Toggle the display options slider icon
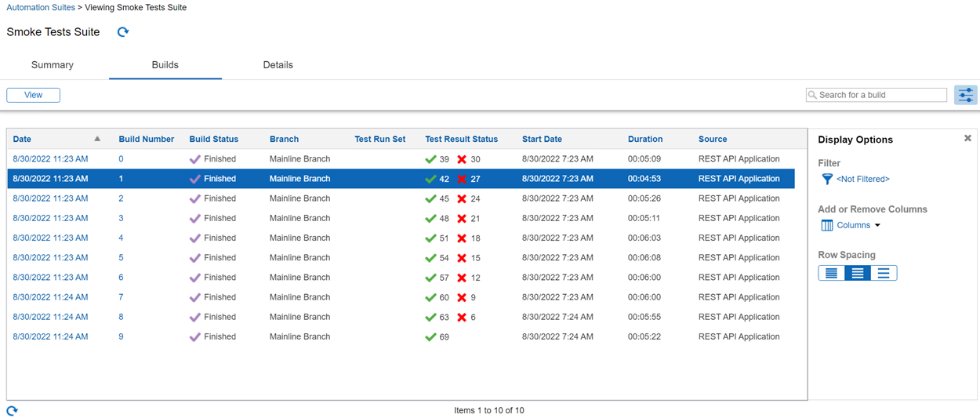 pyautogui.click(x=966, y=95)
